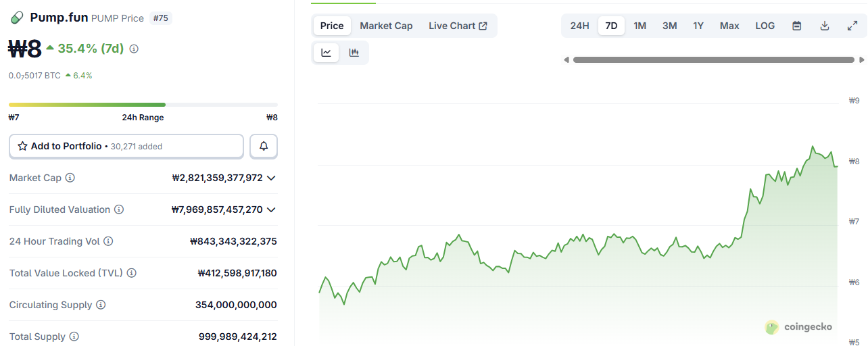Viewport: 868px width, 346px height.
Task: Click the PUMP Price label
Action: coord(118,18)
